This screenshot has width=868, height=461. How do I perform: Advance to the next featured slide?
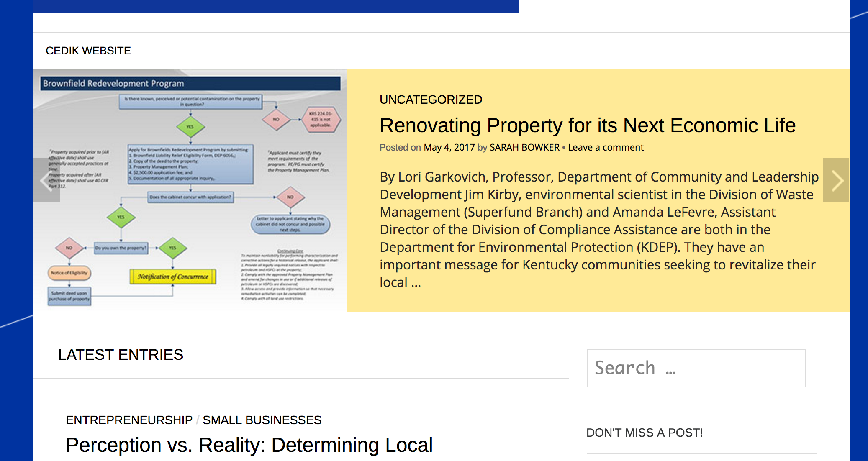[836, 180]
